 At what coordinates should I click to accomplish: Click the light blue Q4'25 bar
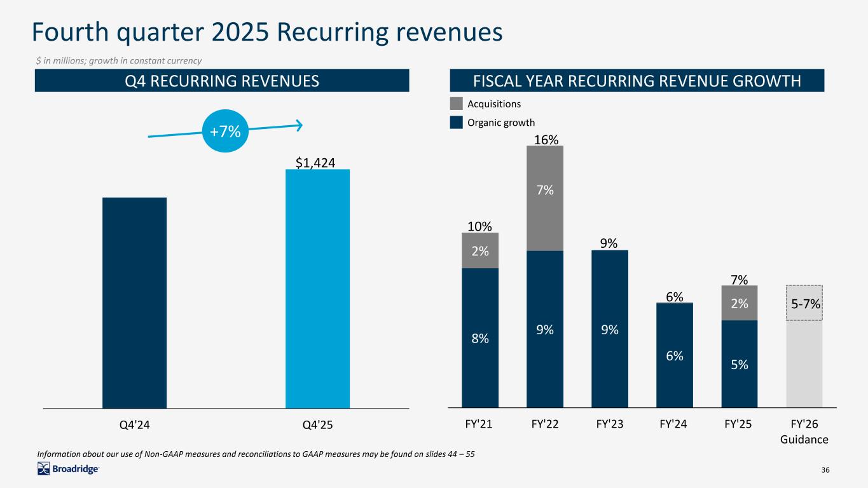[317, 288]
